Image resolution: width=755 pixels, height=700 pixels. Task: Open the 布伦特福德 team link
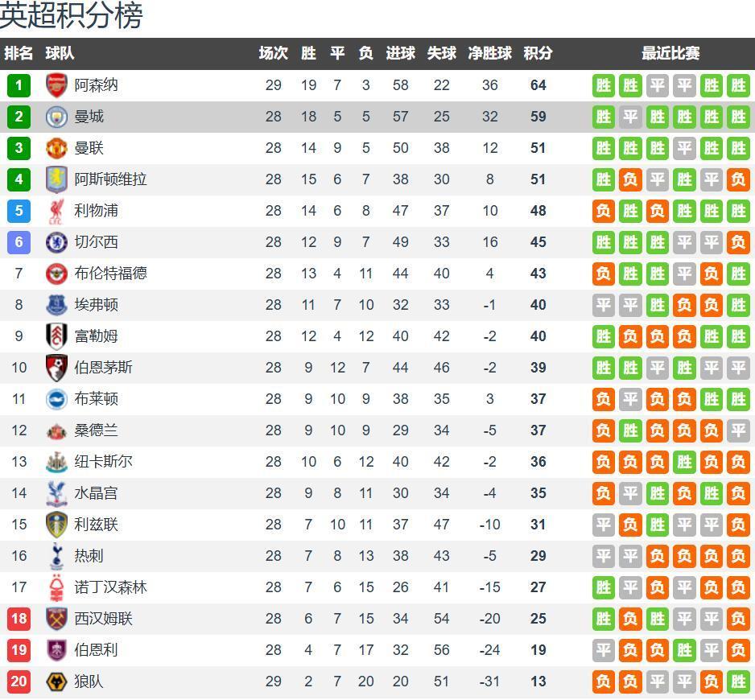coord(110,274)
